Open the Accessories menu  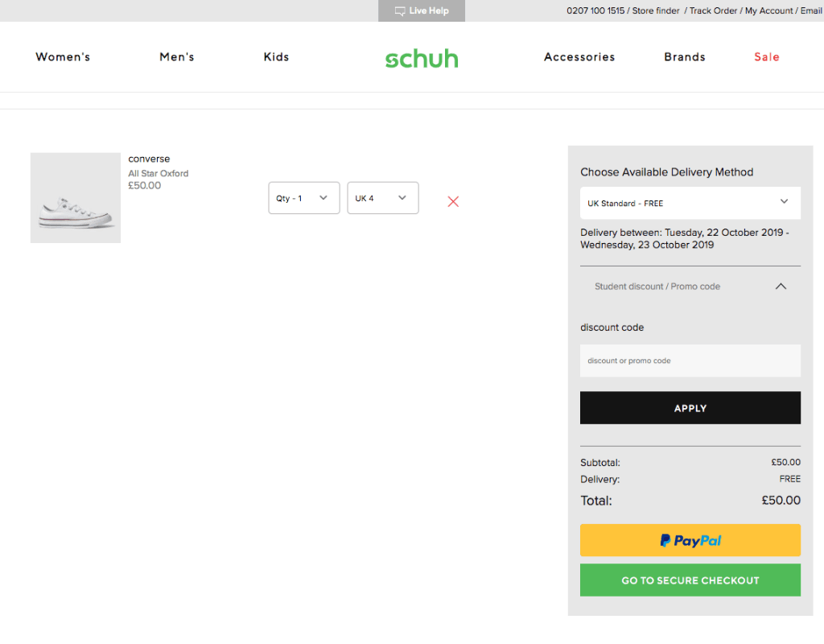[579, 57]
